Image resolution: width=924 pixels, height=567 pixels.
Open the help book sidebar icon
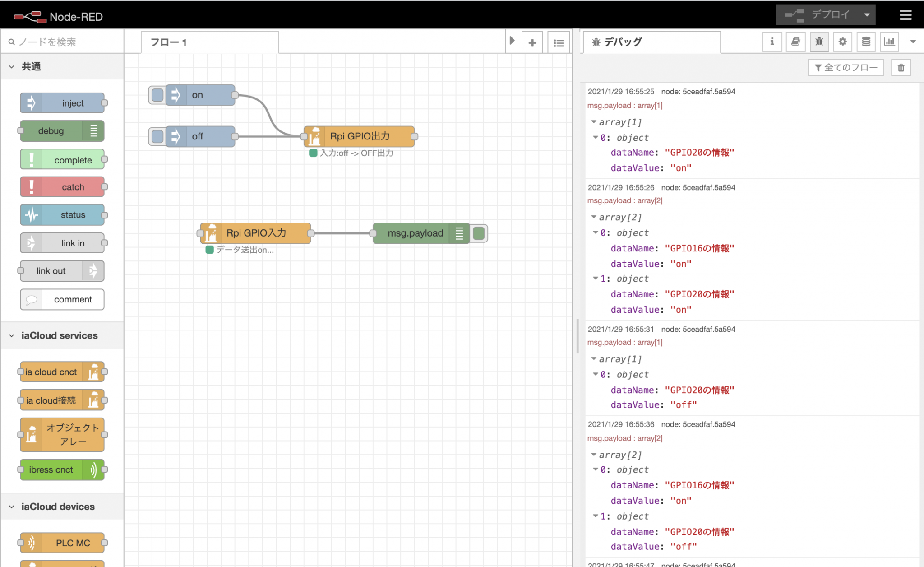tap(795, 42)
